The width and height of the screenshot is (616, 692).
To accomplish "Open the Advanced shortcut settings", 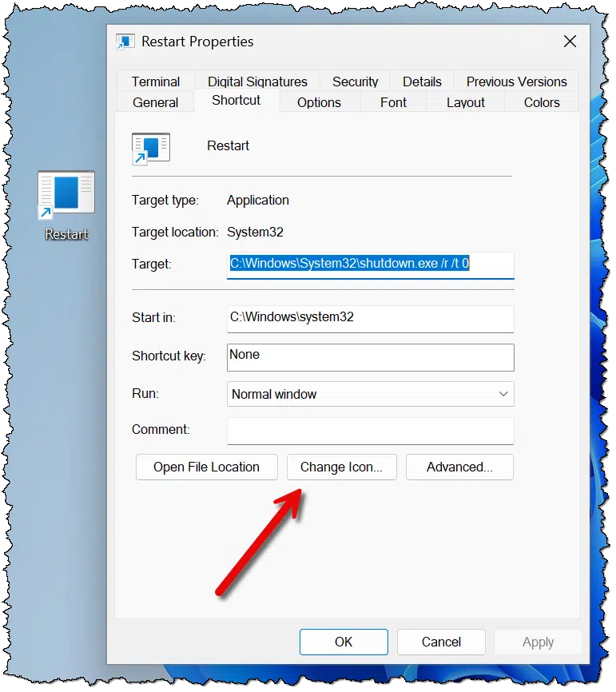I will 459,467.
